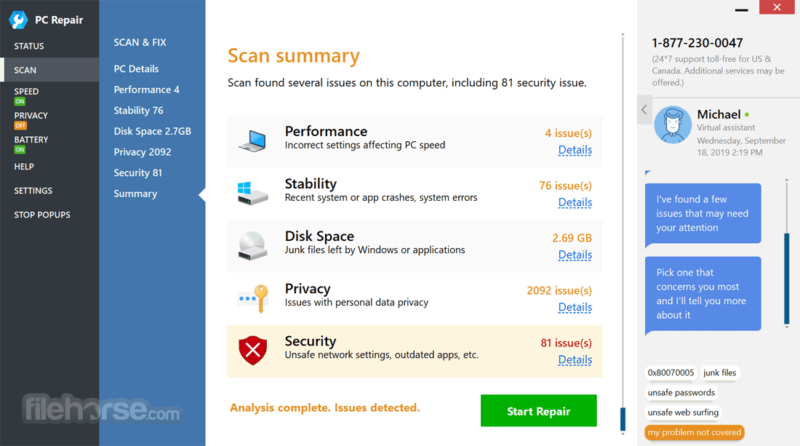Click the Performance laptop icon
The height and width of the screenshot is (446, 800).
[253, 141]
